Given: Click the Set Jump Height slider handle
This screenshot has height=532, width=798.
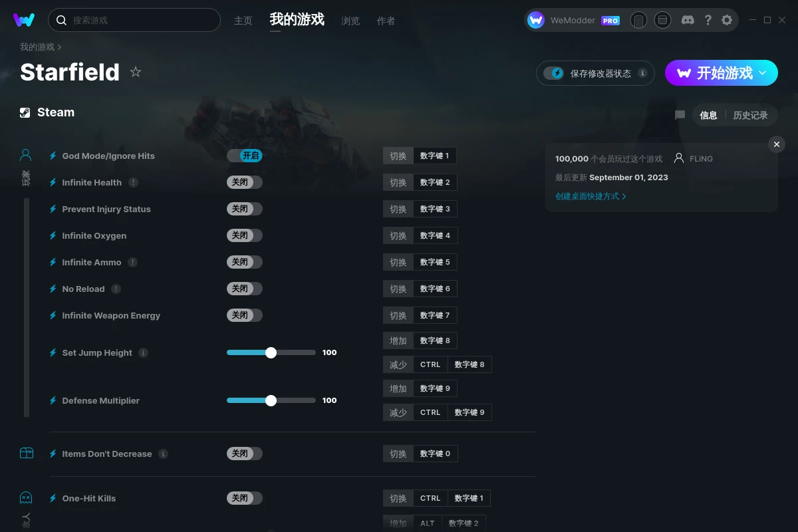Looking at the screenshot, I should pyautogui.click(x=271, y=352).
